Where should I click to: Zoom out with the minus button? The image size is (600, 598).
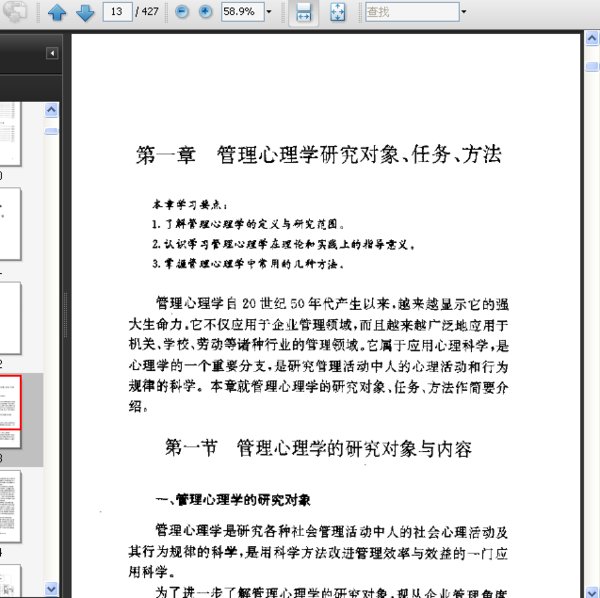click(182, 11)
